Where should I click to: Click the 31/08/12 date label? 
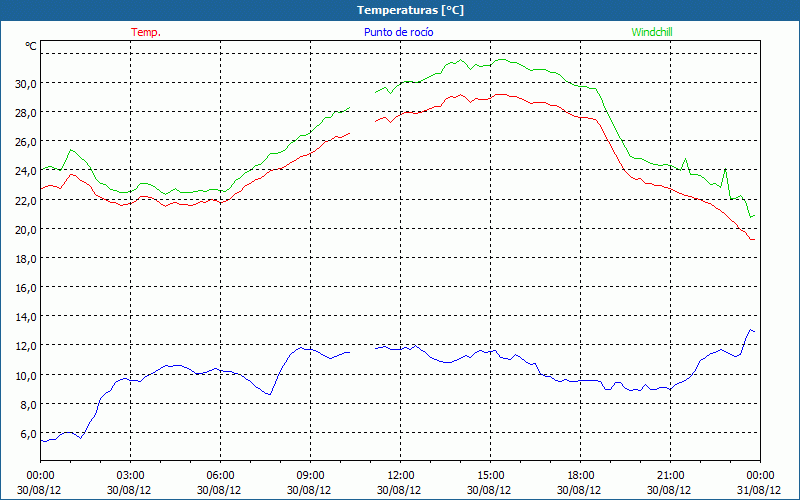(760, 490)
